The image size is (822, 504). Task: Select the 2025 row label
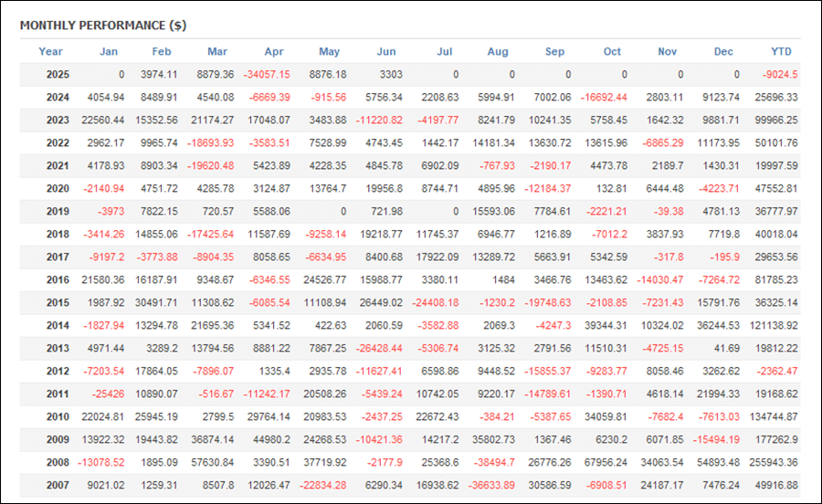[58, 74]
